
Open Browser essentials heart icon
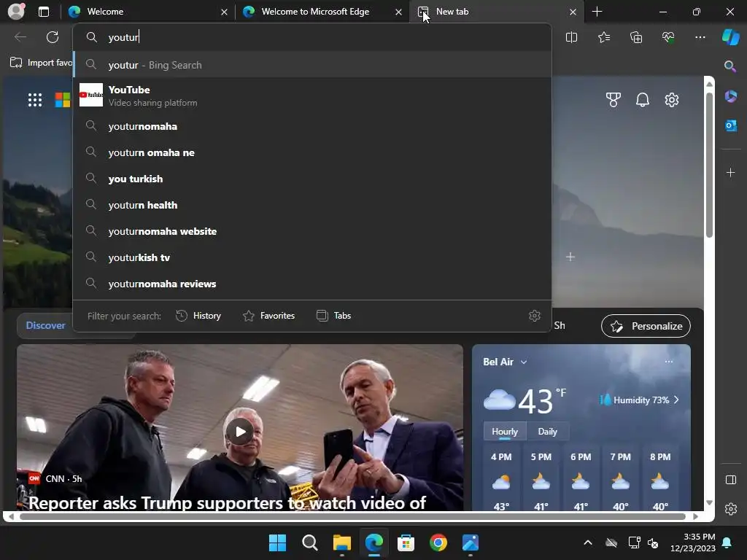pos(668,37)
